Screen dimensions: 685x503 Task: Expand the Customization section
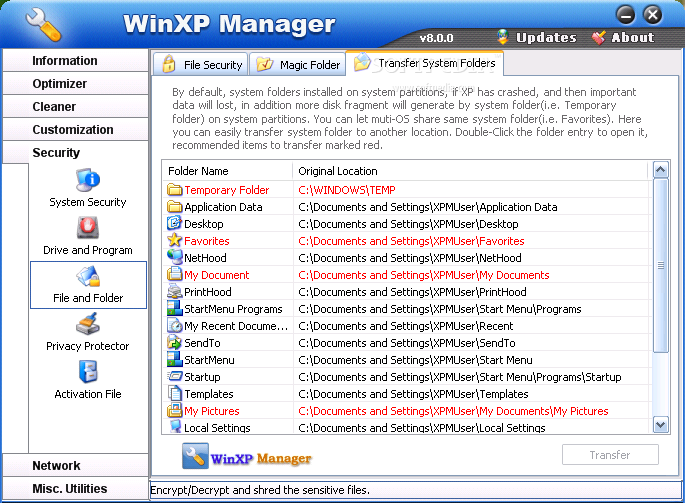click(x=75, y=130)
